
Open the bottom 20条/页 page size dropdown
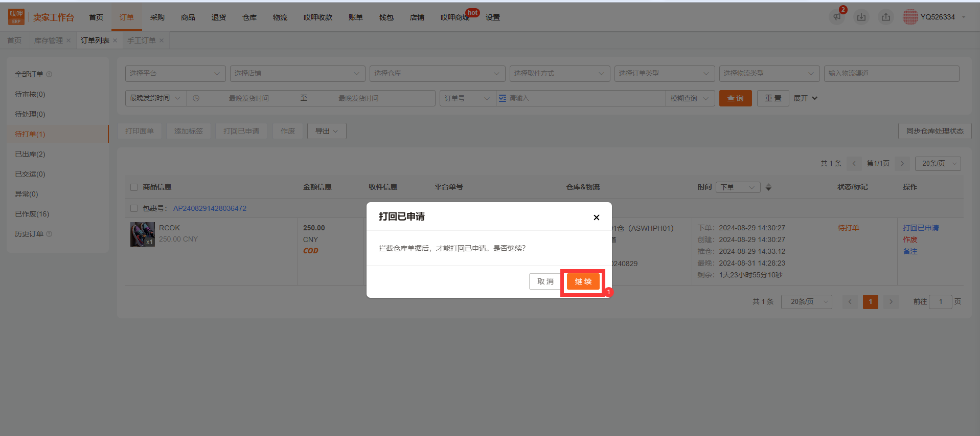(807, 302)
